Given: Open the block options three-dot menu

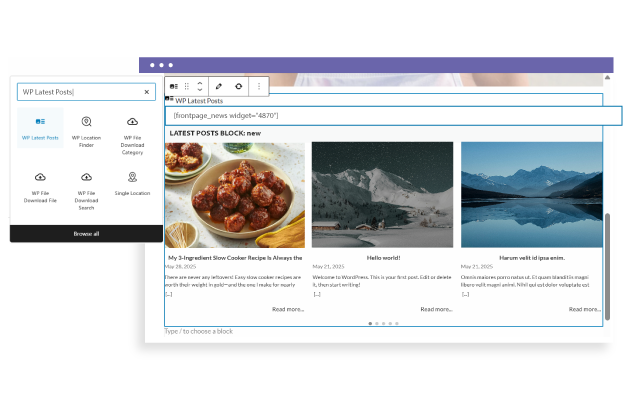Looking at the screenshot, I should (259, 87).
